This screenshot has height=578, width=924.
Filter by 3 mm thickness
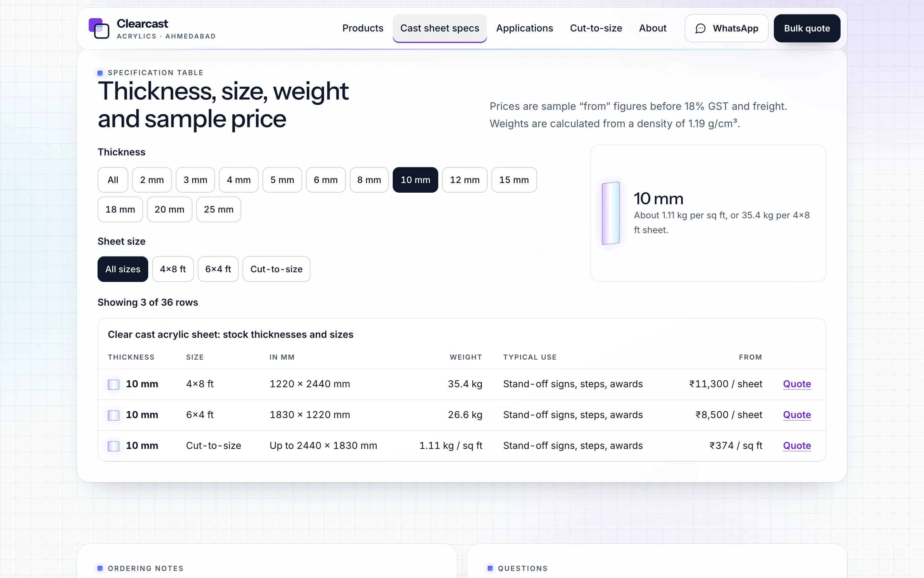[195, 180]
